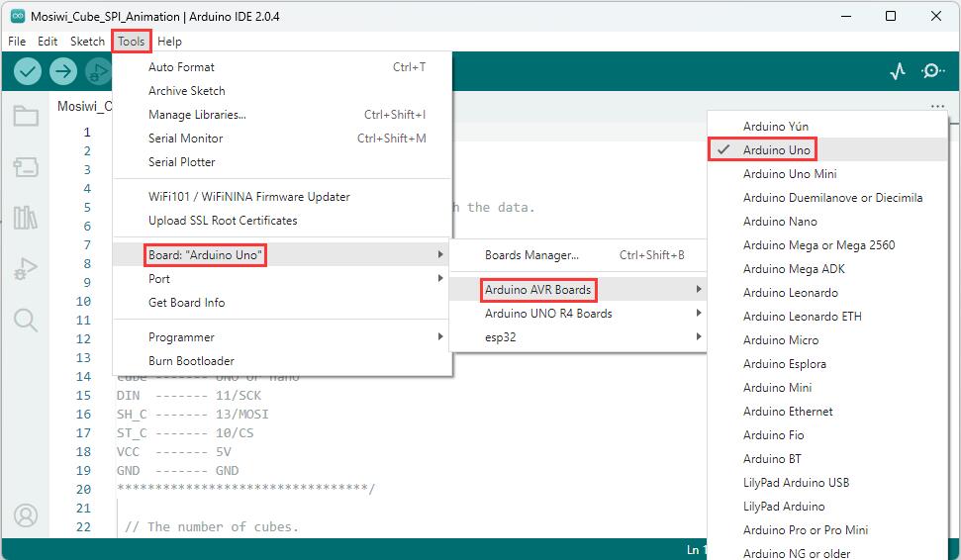
Task: Select Arduino Uno Mini board
Action: coord(827,174)
